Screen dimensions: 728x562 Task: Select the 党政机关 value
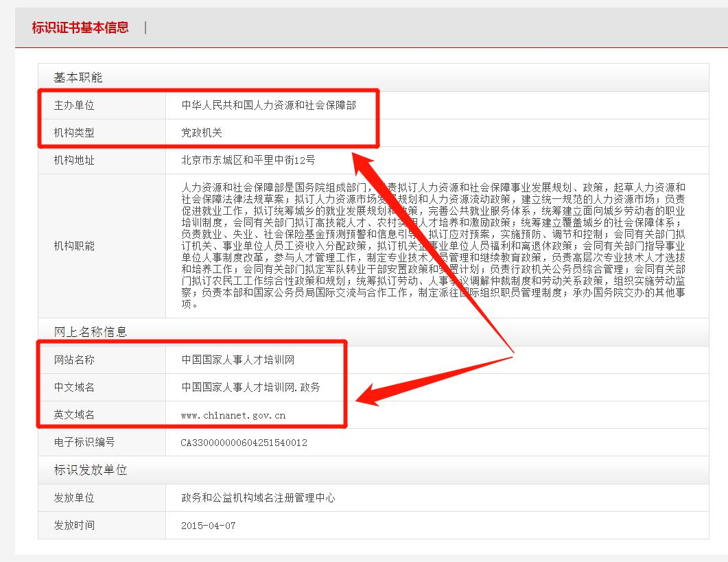pos(202,133)
